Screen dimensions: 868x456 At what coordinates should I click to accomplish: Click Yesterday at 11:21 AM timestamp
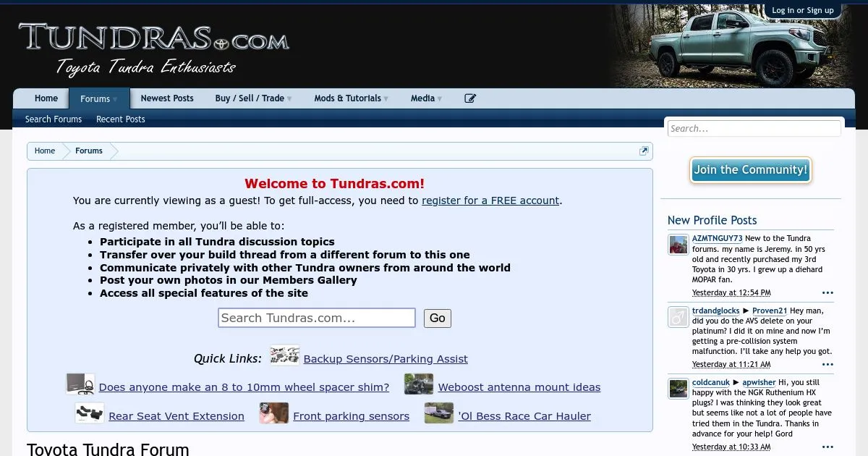click(731, 364)
